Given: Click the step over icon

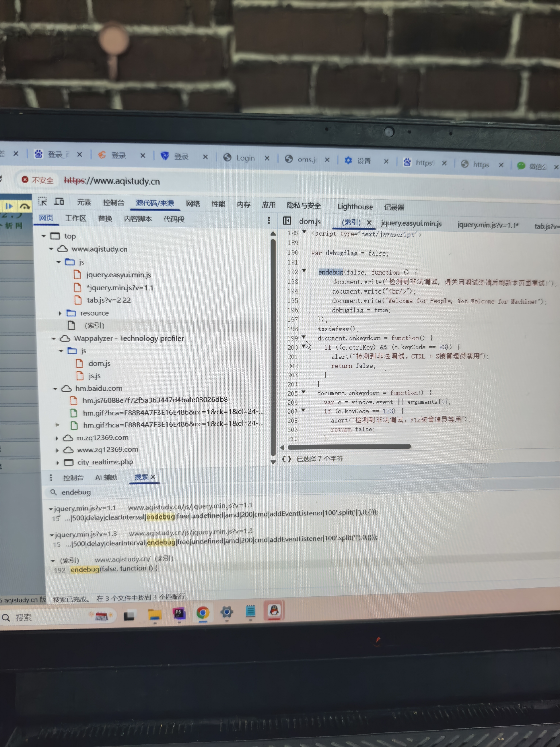Looking at the screenshot, I should coord(24,206).
